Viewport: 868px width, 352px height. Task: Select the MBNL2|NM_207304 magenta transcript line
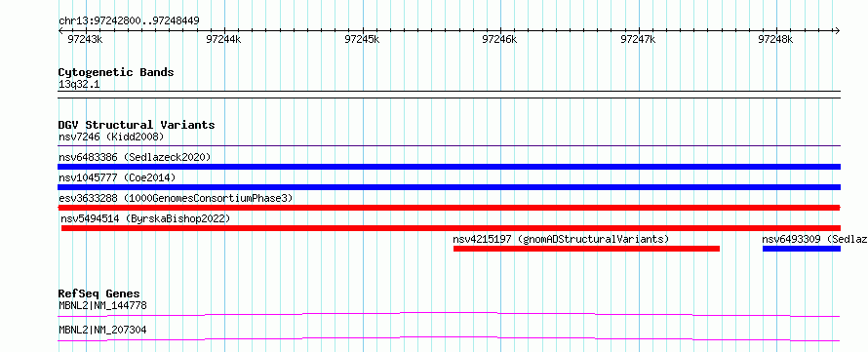[x=450, y=338]
